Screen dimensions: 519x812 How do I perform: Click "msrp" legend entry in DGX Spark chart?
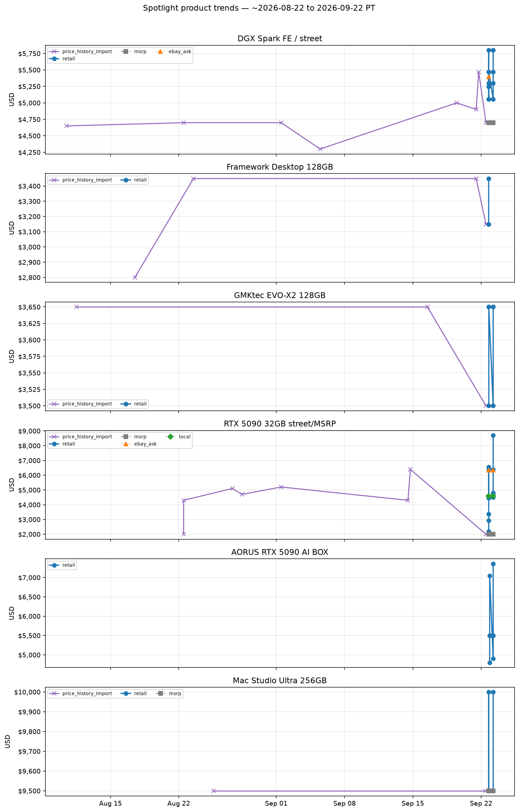pyautogui.click(x=134, y=51)
